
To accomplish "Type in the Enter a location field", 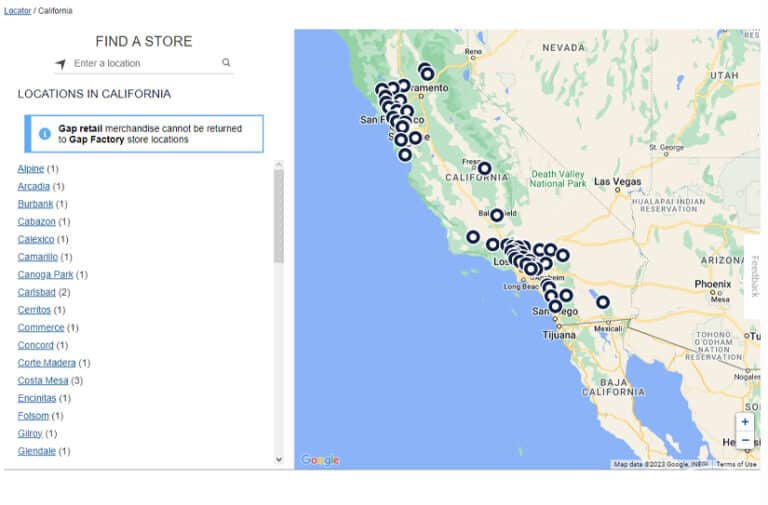I will coord(145,63).
